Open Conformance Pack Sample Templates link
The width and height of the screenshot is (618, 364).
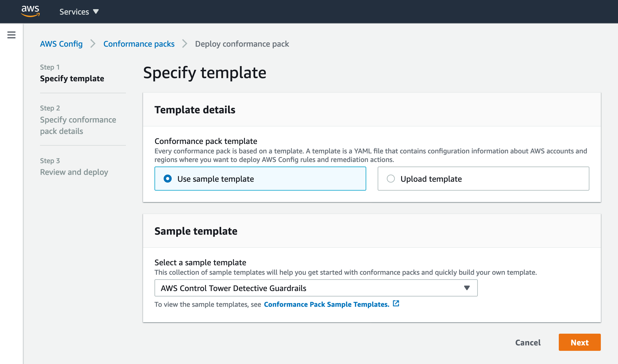326,304
